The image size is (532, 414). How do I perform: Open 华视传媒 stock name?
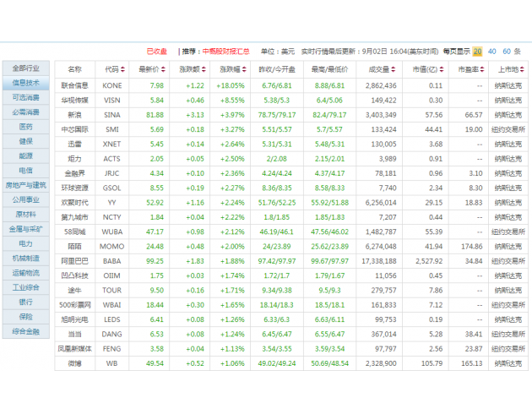[74, 100]
